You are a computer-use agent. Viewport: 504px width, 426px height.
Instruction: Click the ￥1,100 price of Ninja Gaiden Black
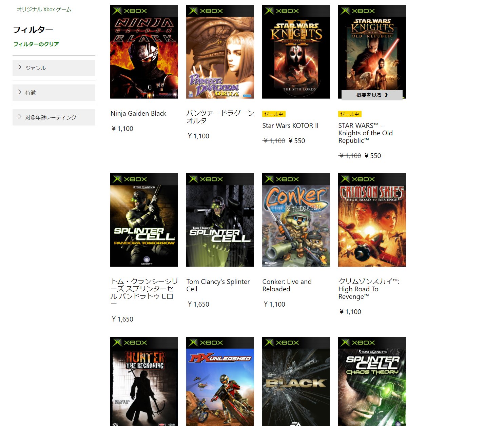[122, 129]
